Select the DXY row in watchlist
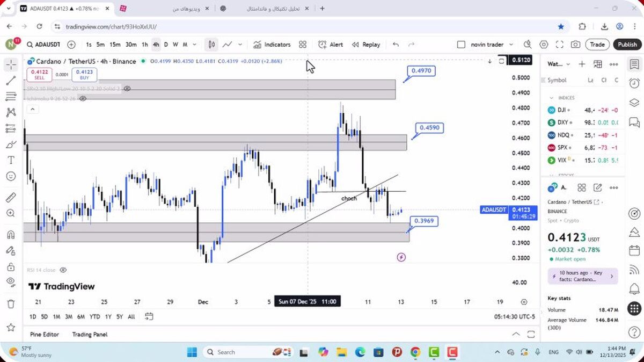This screenshot has width=644, height=362. (583, 122)
